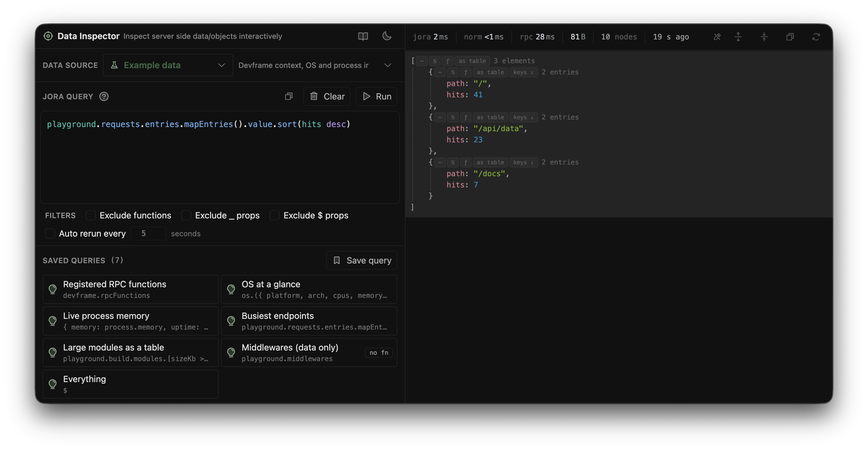Refresh results with the reload icon
The image size is (868, 450).
point(816,37)
